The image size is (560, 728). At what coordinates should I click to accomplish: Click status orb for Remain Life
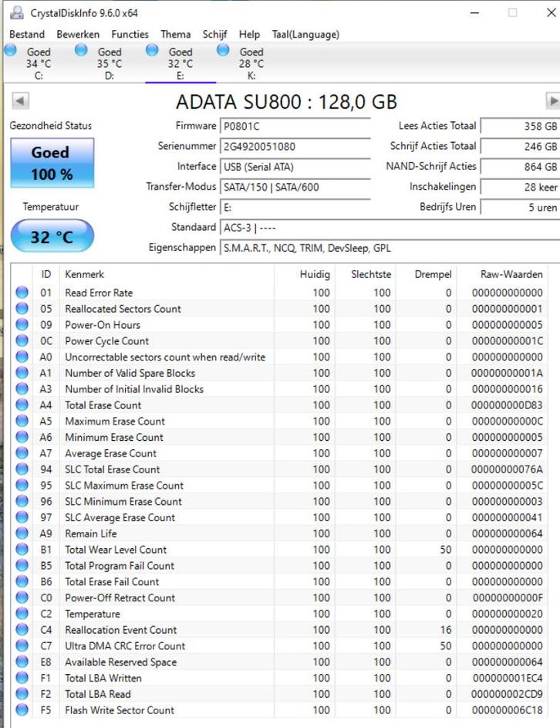pyautogui.click(x=22, y=533)
